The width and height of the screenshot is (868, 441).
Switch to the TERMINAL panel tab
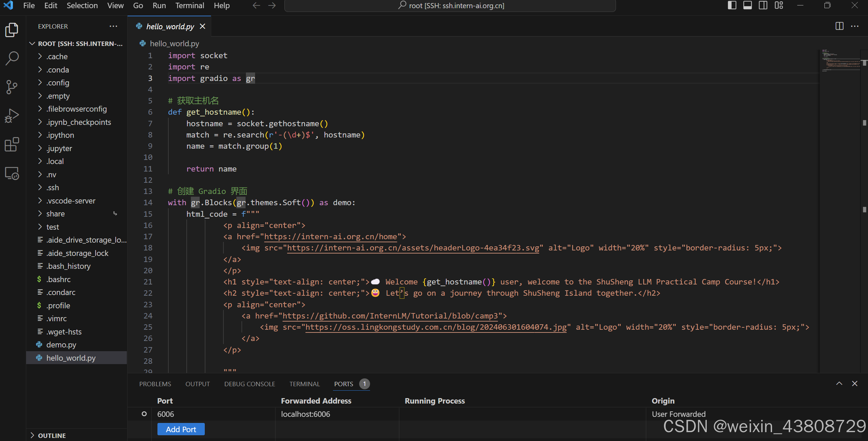tap(304, 384)
